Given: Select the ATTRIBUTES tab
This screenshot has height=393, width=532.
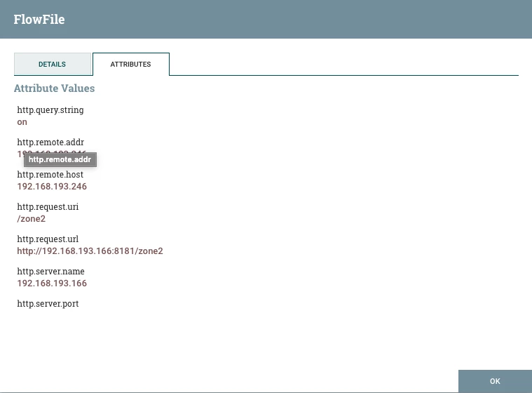Looking at the screenshot, I should [x=130, y=64].
